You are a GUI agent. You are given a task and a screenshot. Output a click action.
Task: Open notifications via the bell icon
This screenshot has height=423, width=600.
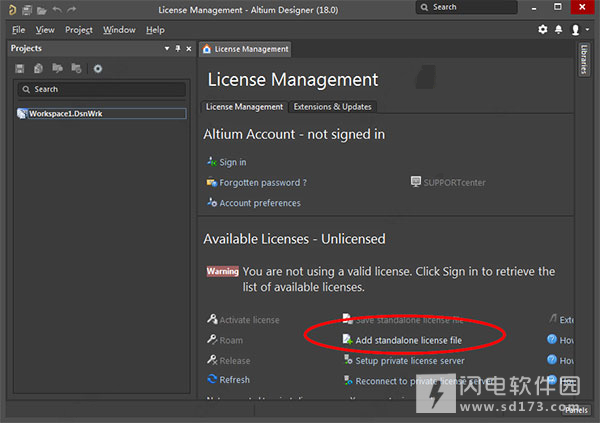point(559,29)
